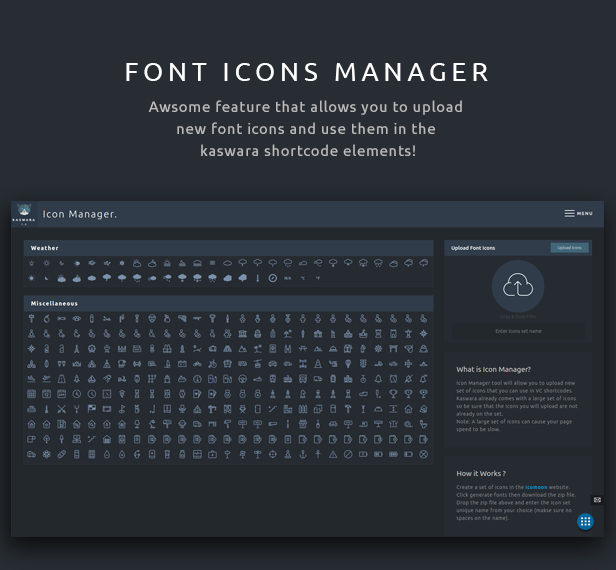Image resolution: width=616 pixels, height=570 pixels.
Task: Select the degrees Celsius weather icon
Action: pos(303,278)
